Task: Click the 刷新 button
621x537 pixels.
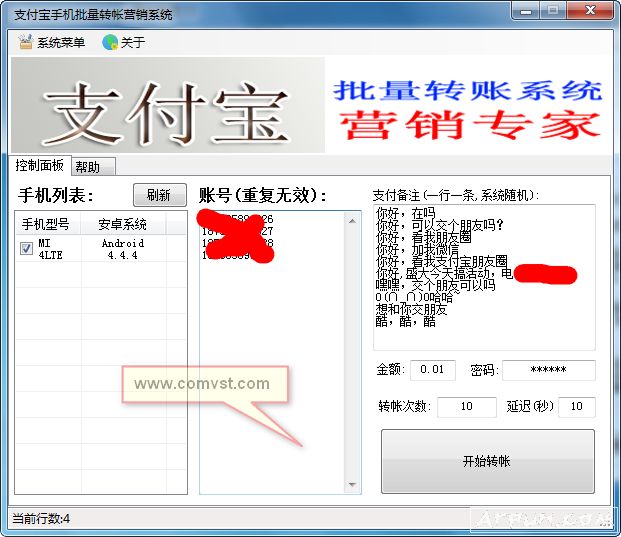Action: pos(160,195)
